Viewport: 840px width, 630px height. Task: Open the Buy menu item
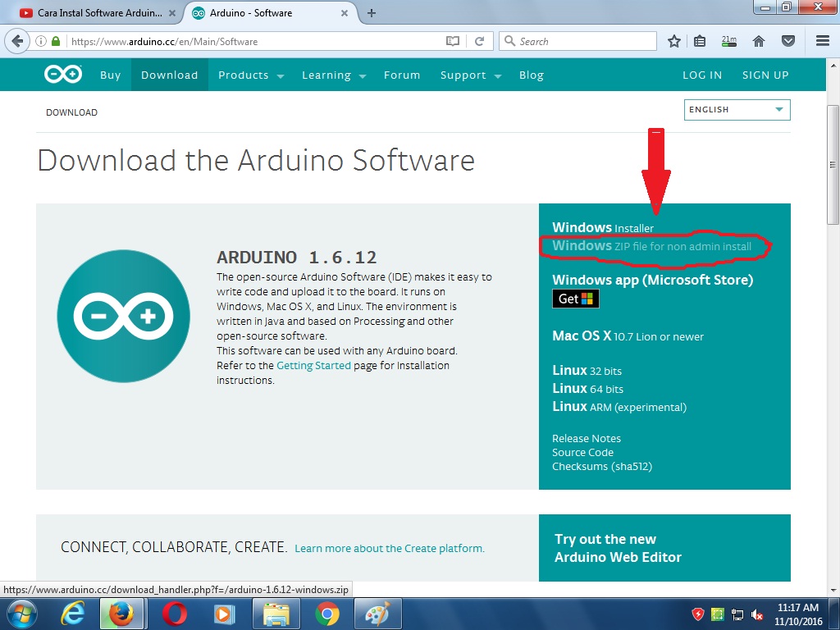[x=111, y=75]
